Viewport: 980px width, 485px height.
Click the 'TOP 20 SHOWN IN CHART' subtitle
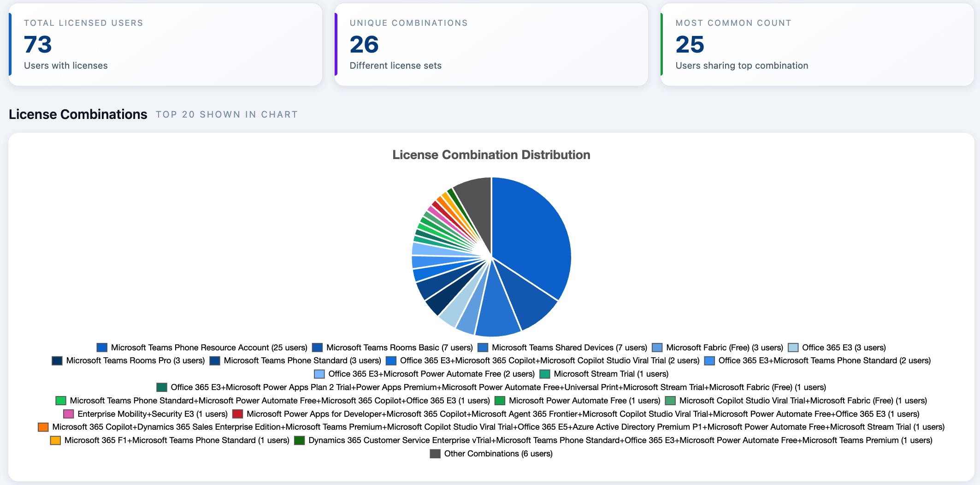tap(227, 114)
